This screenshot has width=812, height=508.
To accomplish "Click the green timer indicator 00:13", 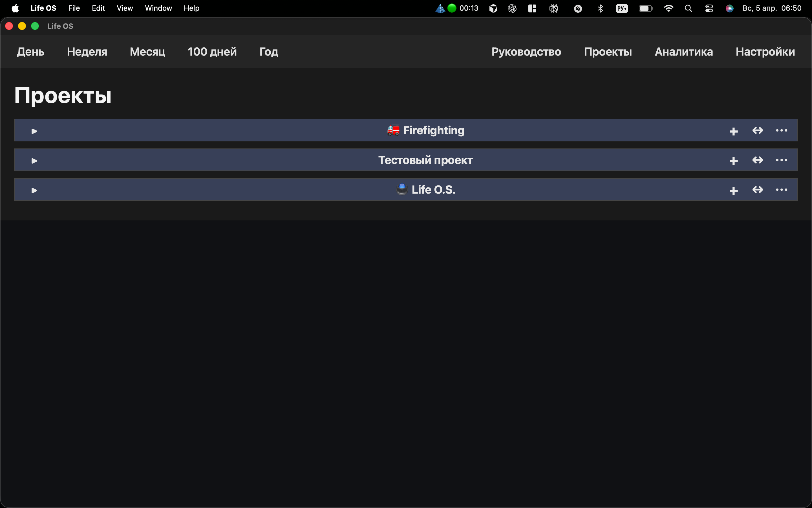I will 463,8.
